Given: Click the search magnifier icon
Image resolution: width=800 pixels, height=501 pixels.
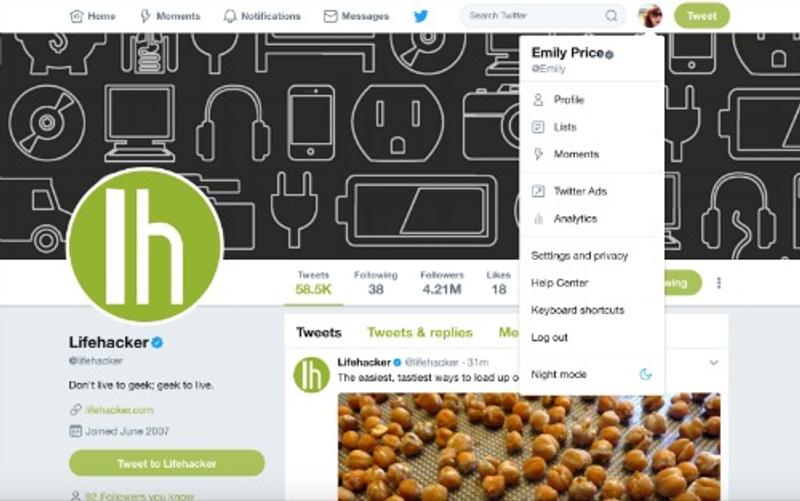Looking at the screenshot, I should pos(611,16).
